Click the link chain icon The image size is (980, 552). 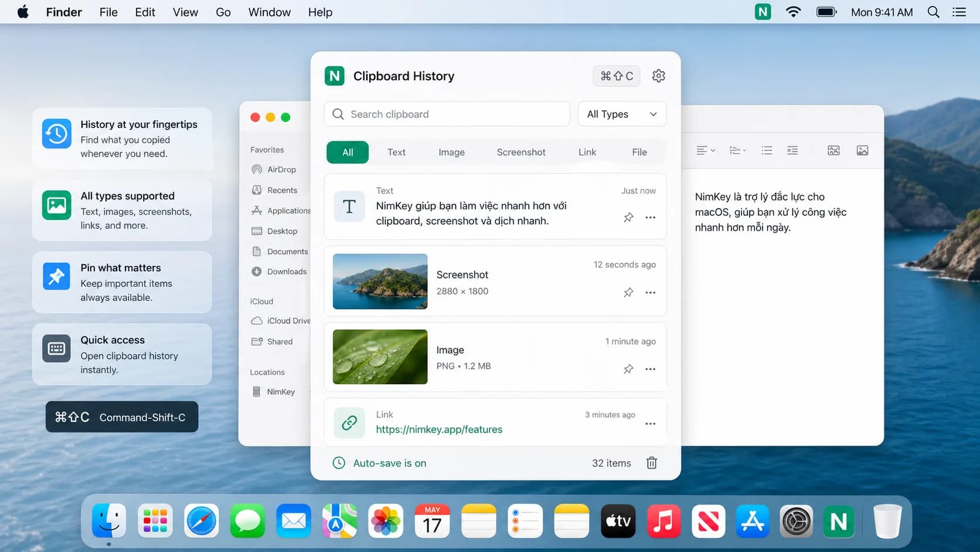point(349,422)
